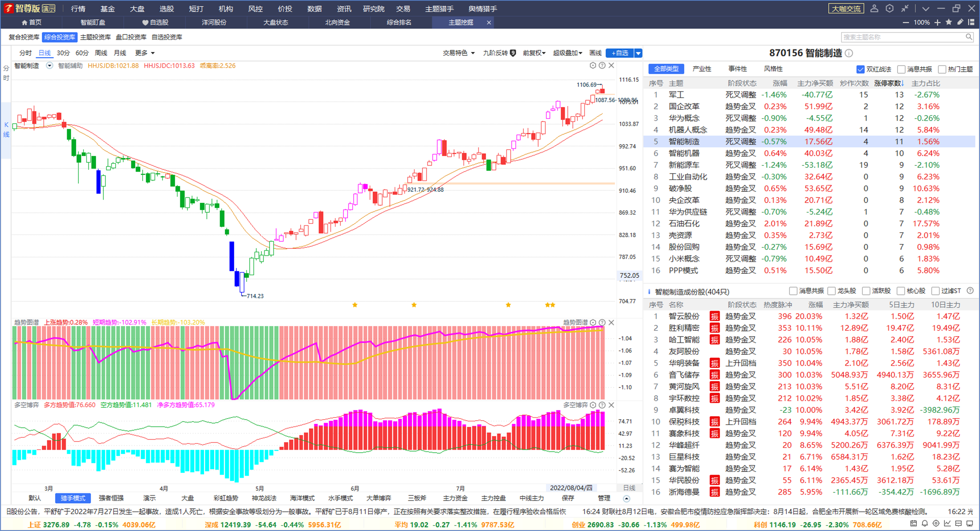Add to watchlist with +自选 button
Image resolution: width=980 pixels, height=531 pixels.
point(620,53)
